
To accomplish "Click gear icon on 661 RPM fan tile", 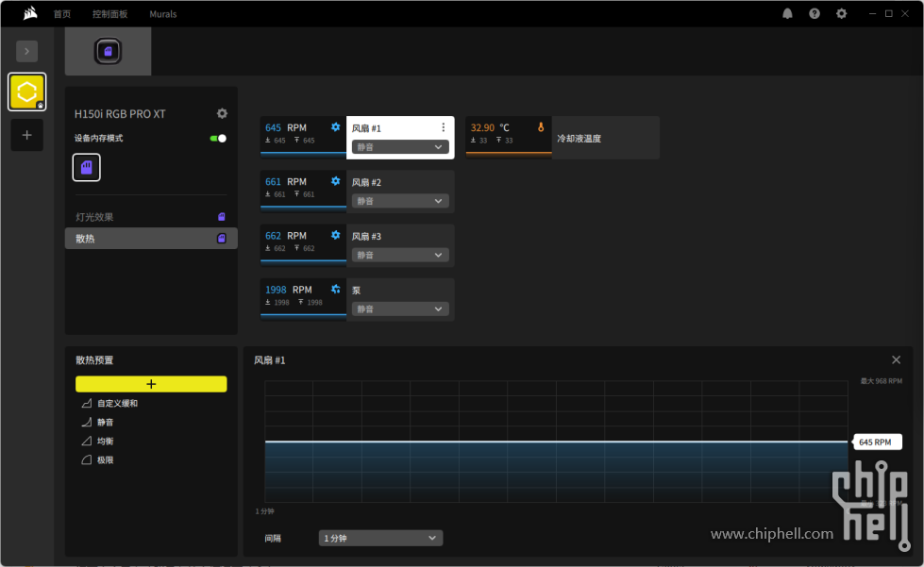I will coord(335,181).
